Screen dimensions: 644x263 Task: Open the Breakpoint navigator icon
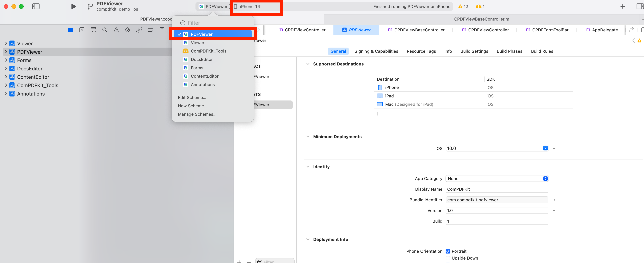click(x=150, y=30)
